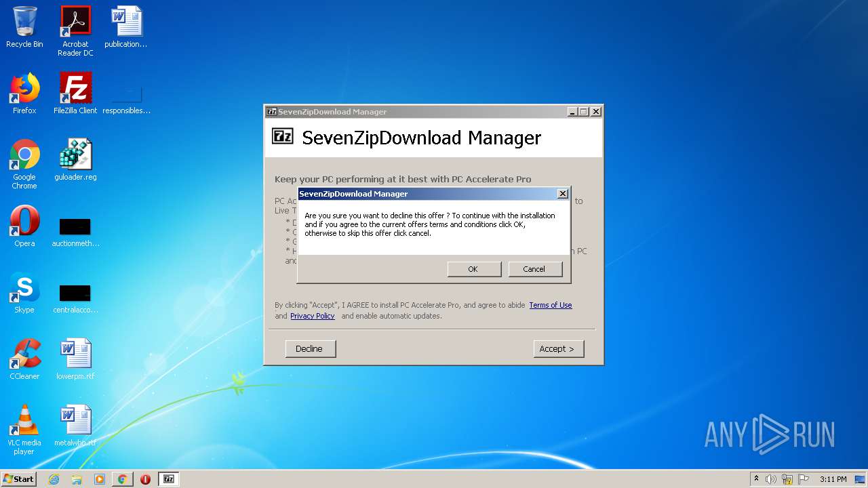Launch Skype from the desktop
The height and width of the screenshot is (488, 868).
[24, 293]
